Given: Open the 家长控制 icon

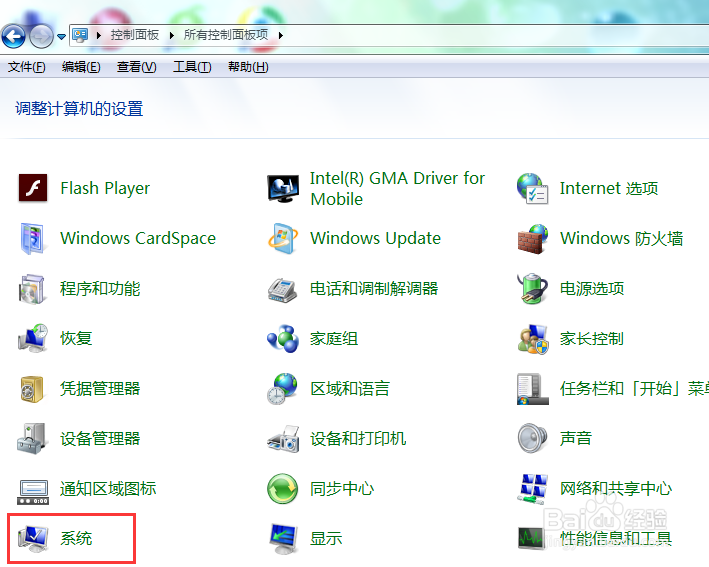Looking at the screenshot, I should click(533, 339).
